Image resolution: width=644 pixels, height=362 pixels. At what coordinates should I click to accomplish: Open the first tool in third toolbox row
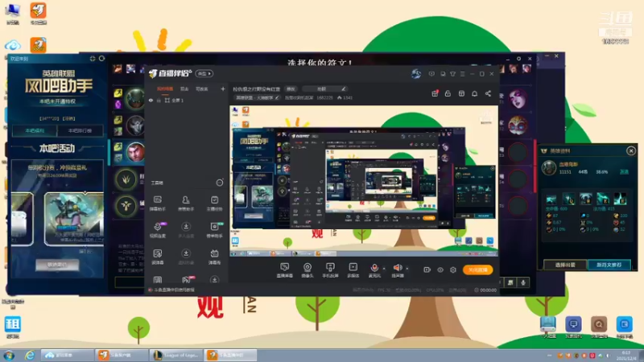click(158, 257)
